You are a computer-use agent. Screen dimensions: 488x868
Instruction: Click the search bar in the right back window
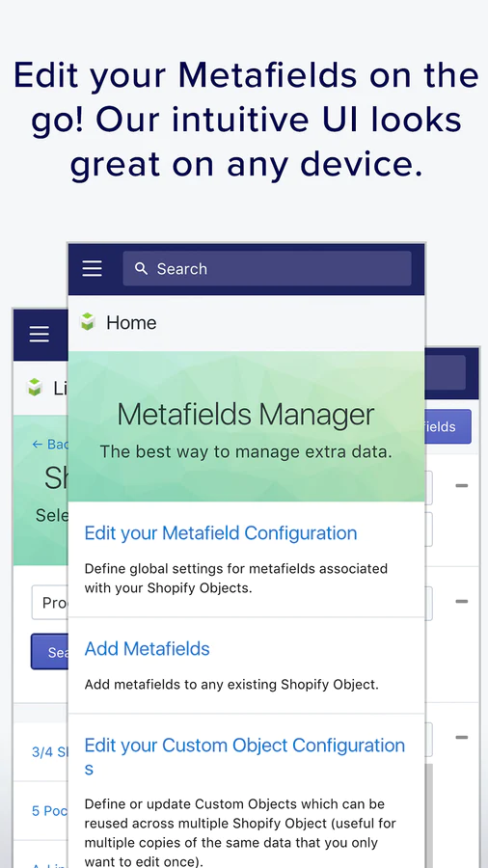(445, 372)
